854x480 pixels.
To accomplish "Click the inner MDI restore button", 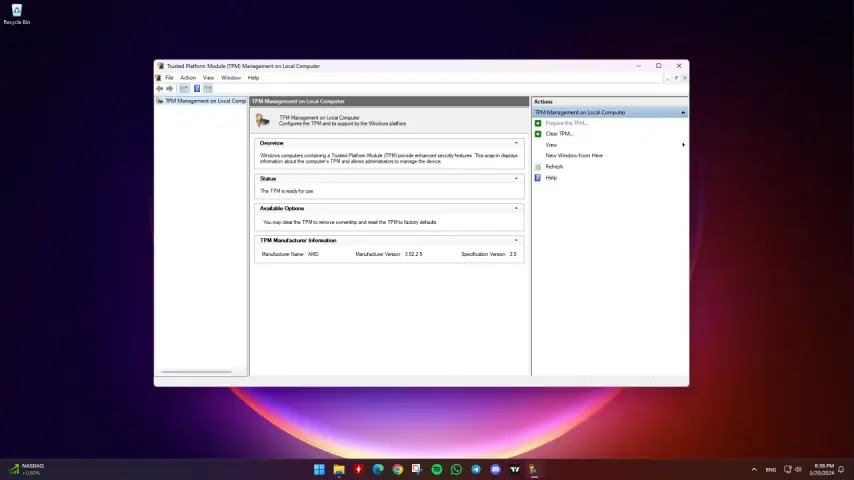I will tap(676, 78).
